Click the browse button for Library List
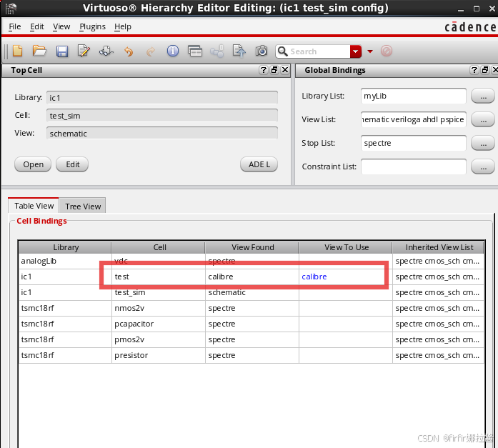Viewport: 498px width, 448px height. click(483, 96)
